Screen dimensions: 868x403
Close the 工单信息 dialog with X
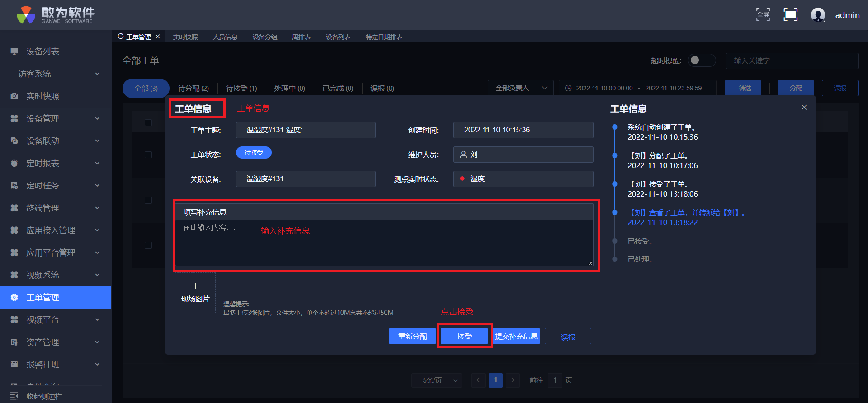pyautogui.click(x=804, y=107)
